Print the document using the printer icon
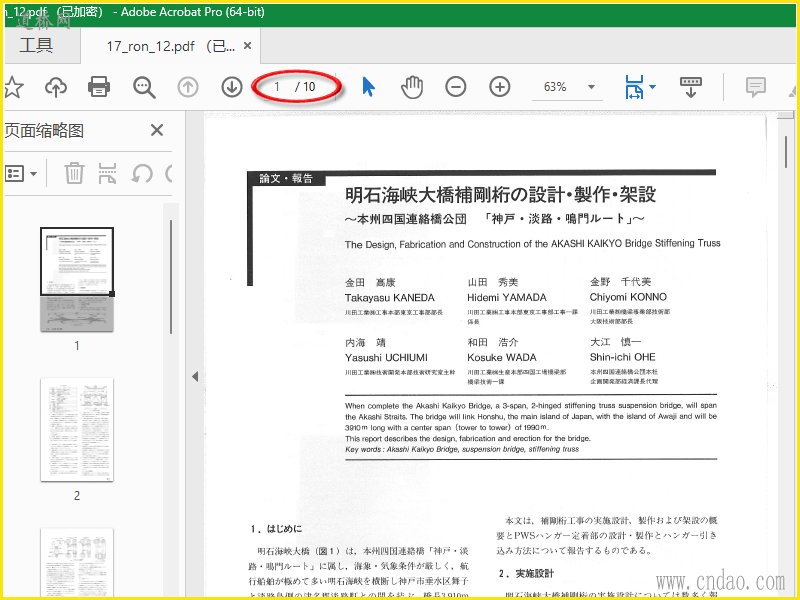This screenshot has width=800, height=600. (99, 87)
